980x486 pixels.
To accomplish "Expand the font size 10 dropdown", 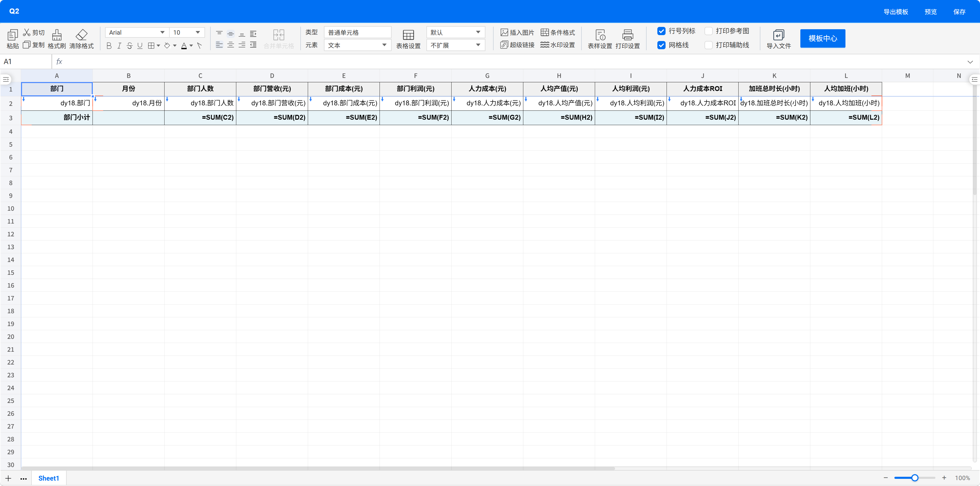I will coord(187,32).
